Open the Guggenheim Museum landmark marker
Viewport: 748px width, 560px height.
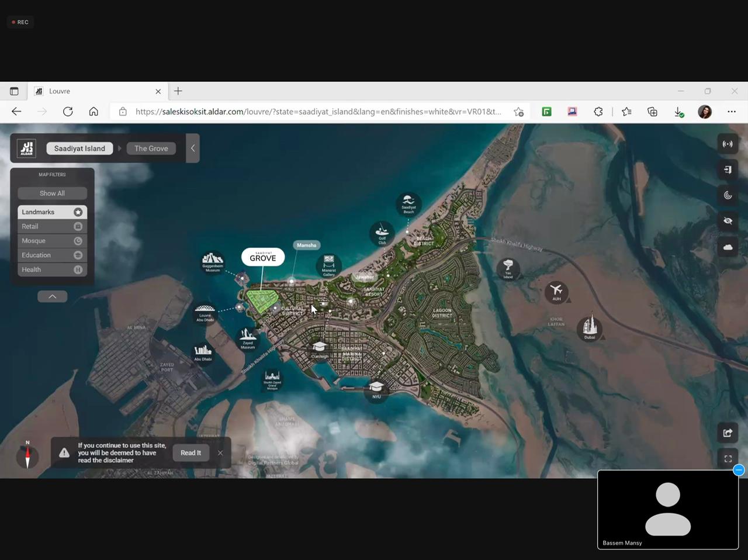click(213, 262)
